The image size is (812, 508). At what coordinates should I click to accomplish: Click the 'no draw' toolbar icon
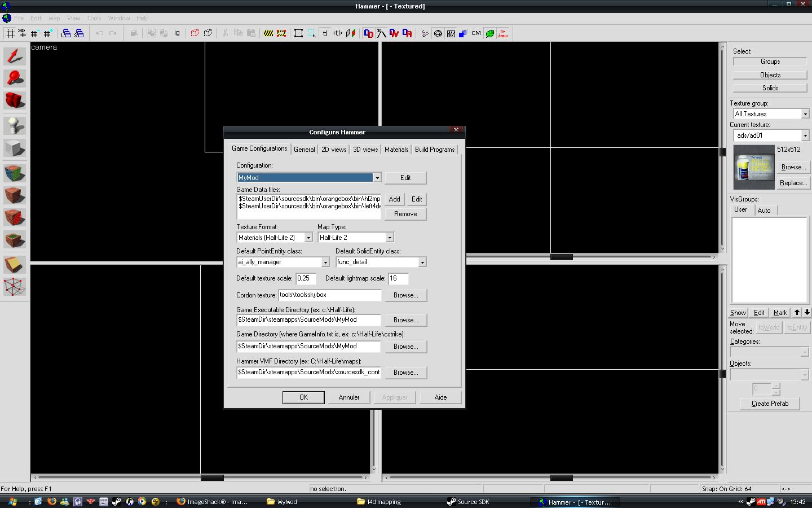502,33
